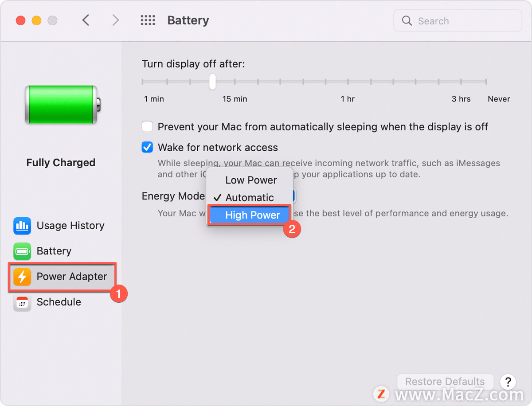This screenshot has width=532, height=406.
Task: Click the Usage History bar chart icon
Action: click(x=22, y=226)
